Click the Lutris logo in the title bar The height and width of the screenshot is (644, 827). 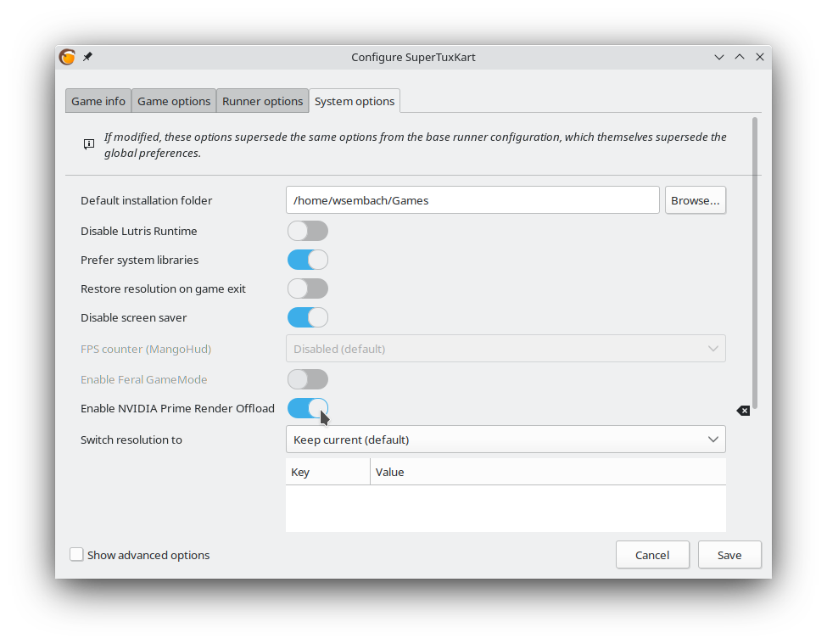[x=67, y=57]
